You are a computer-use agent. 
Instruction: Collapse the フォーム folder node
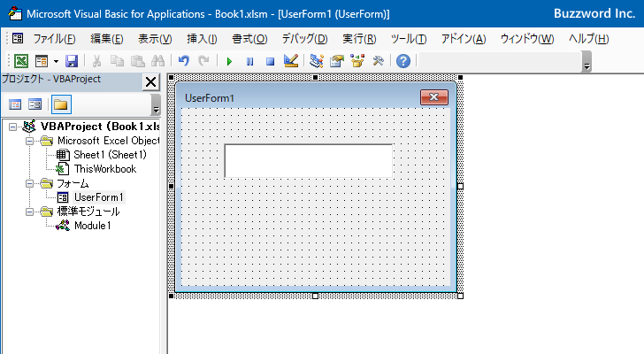click(30, 183)
